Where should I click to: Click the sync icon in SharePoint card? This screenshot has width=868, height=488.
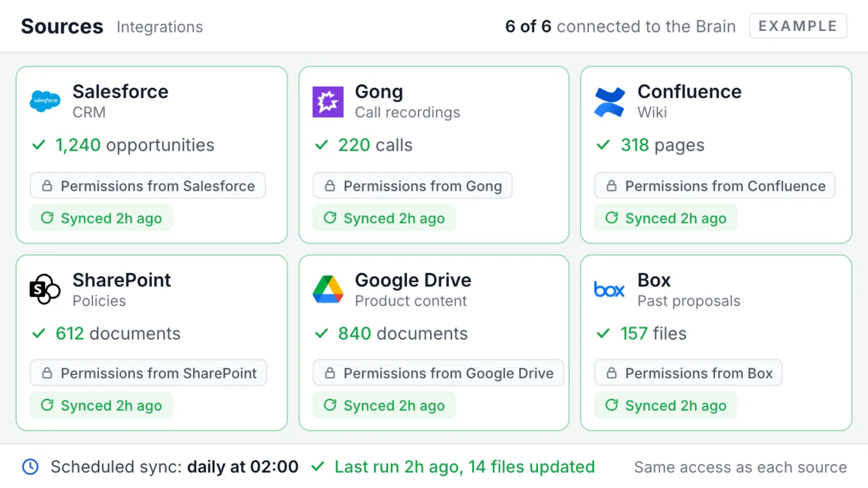click(x=47, y=405)
